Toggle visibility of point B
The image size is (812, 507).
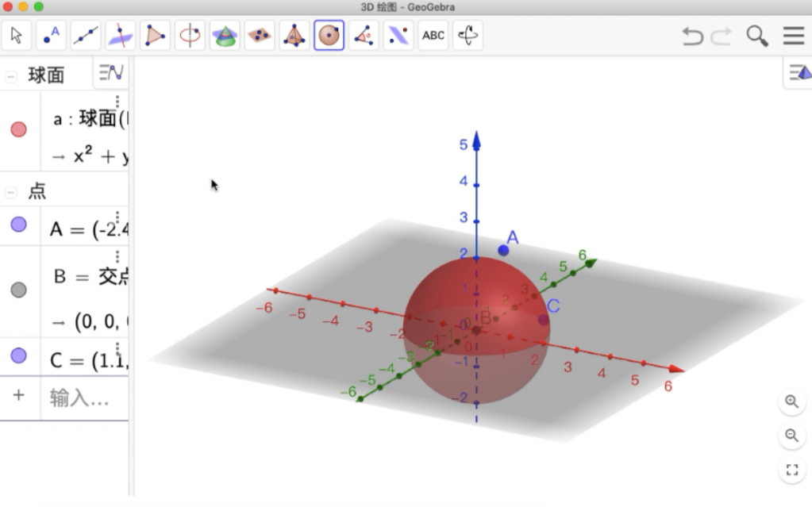[18, 290]
